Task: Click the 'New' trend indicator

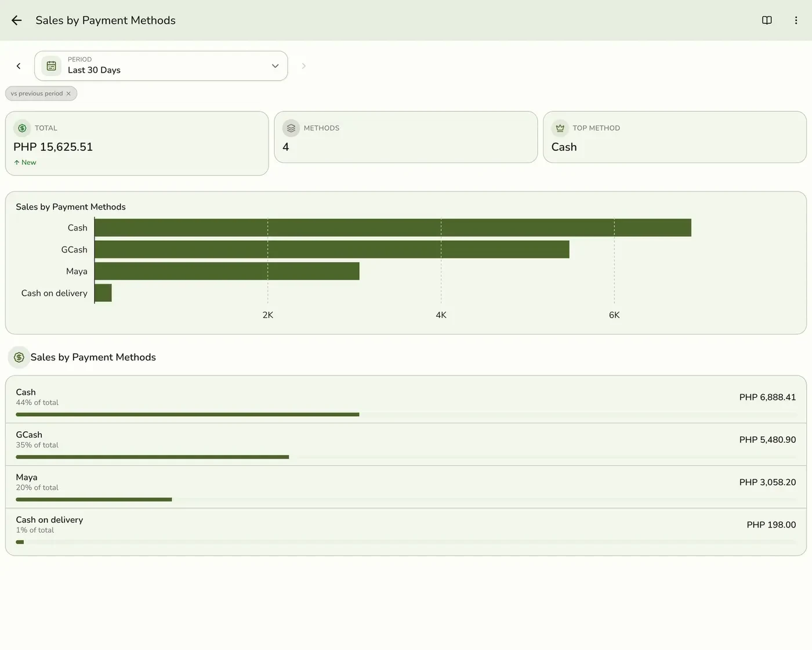Action: (25, 162)
